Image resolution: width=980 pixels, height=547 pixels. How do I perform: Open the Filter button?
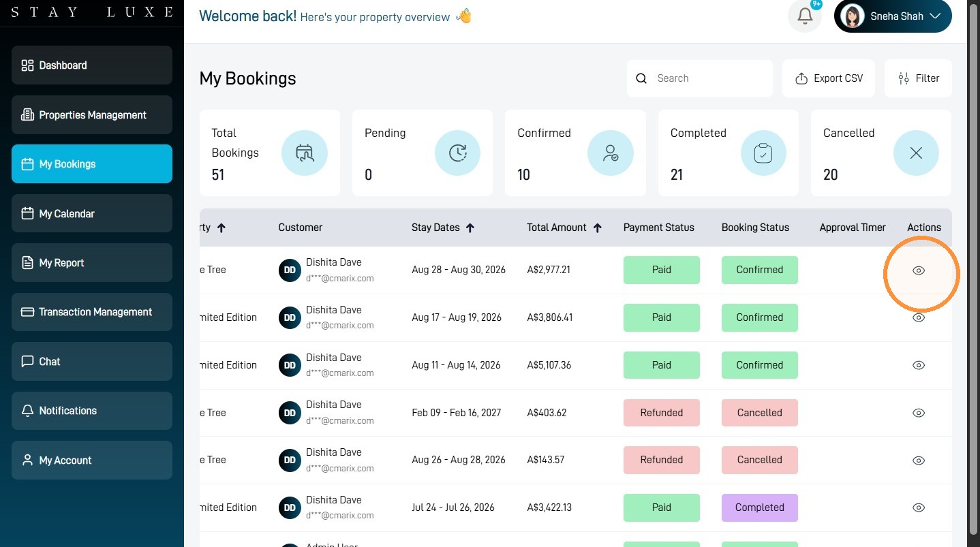click(918, 78)
